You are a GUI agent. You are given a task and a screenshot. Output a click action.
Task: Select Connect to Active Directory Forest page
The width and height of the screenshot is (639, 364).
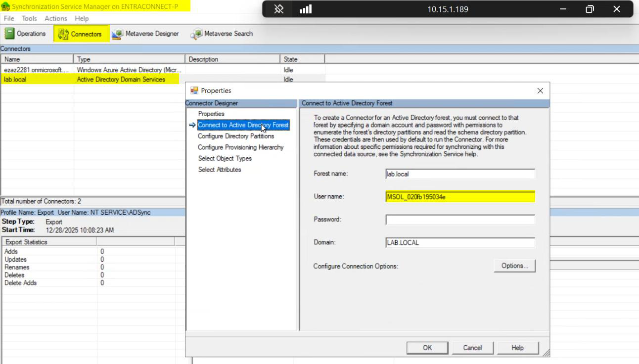pyautogui.click(x=243, y=125)
